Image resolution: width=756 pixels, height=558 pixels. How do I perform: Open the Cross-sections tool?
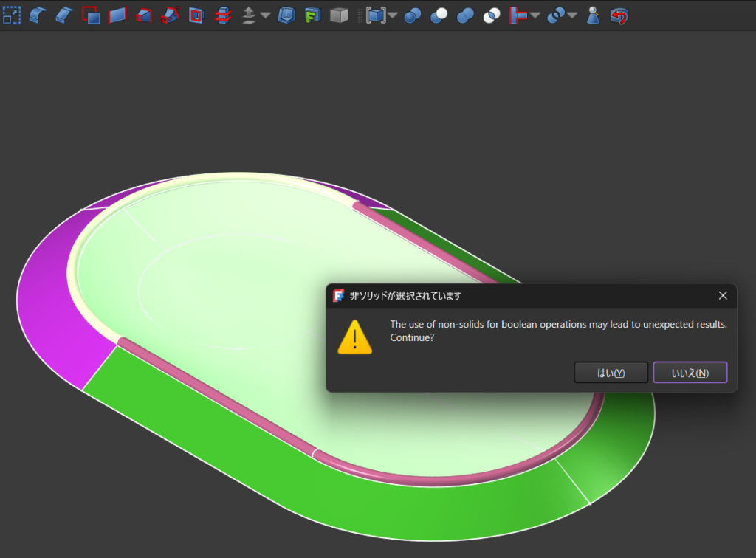221,15
